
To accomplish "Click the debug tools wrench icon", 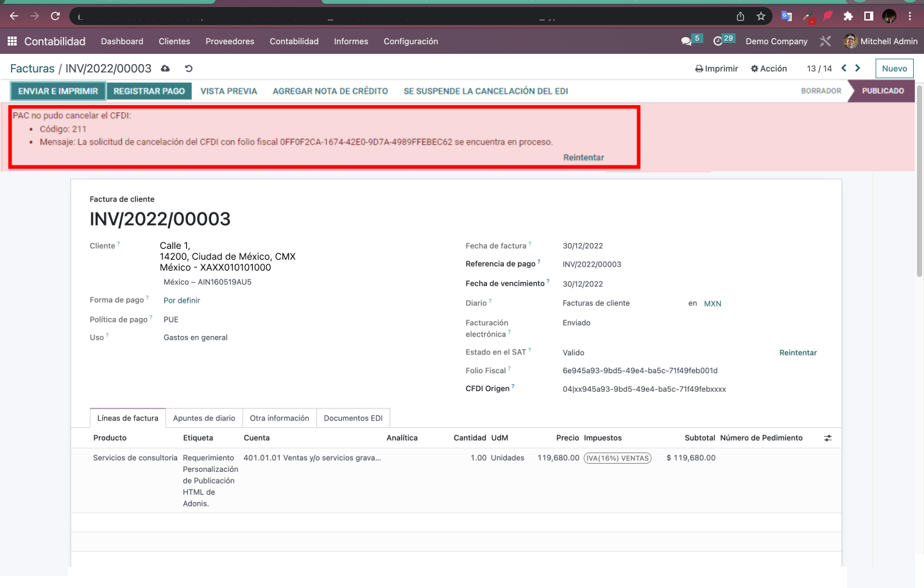I will coord(825,41).
